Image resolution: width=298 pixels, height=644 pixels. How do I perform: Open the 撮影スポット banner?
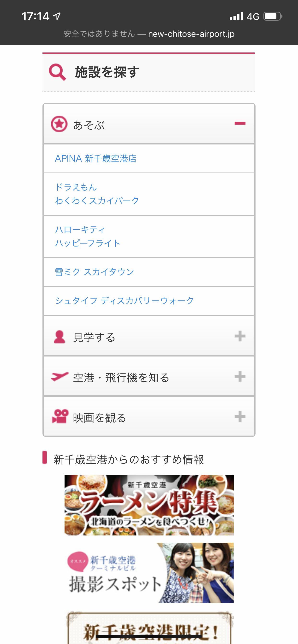[149, 573]
